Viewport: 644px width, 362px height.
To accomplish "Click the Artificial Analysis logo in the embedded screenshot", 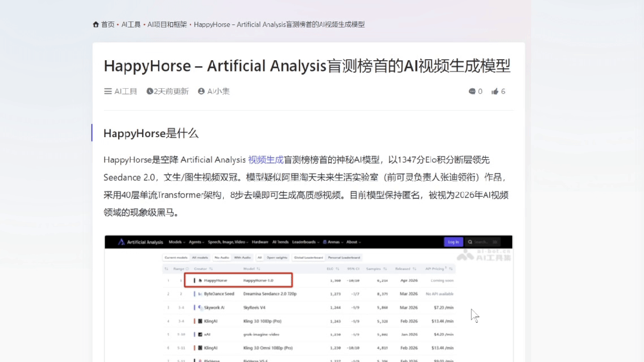I will pyautogui.click(x=140, y=242).
